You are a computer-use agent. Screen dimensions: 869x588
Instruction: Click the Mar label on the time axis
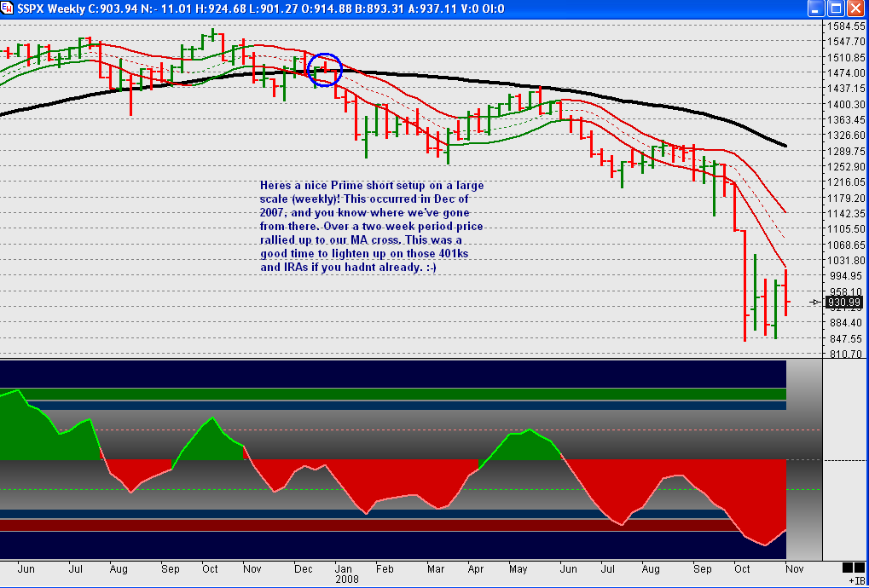(x=436, y=569)
